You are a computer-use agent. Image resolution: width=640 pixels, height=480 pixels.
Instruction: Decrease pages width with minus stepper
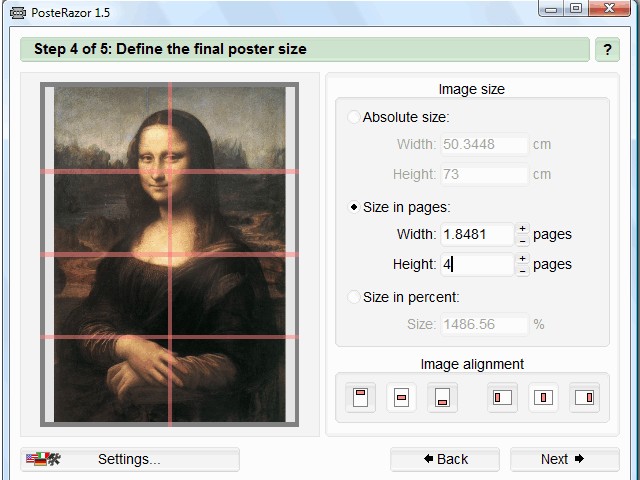pos(522,241)
